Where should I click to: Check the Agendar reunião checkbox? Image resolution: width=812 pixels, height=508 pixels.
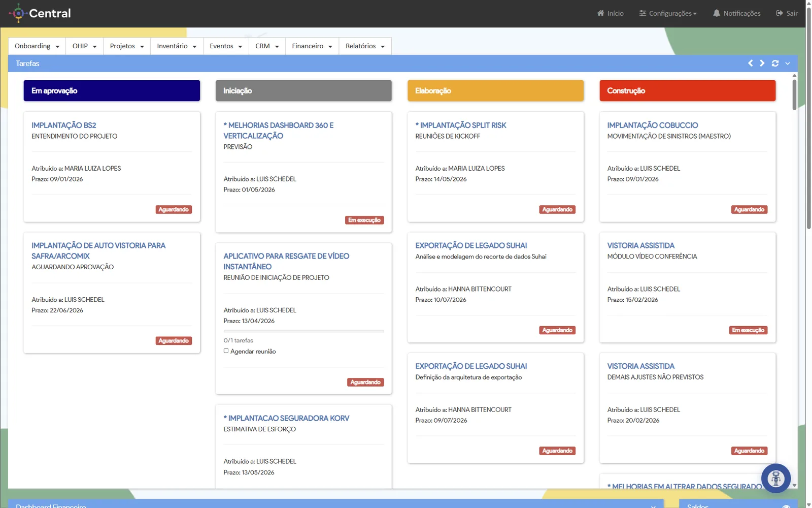pos(226,351)
